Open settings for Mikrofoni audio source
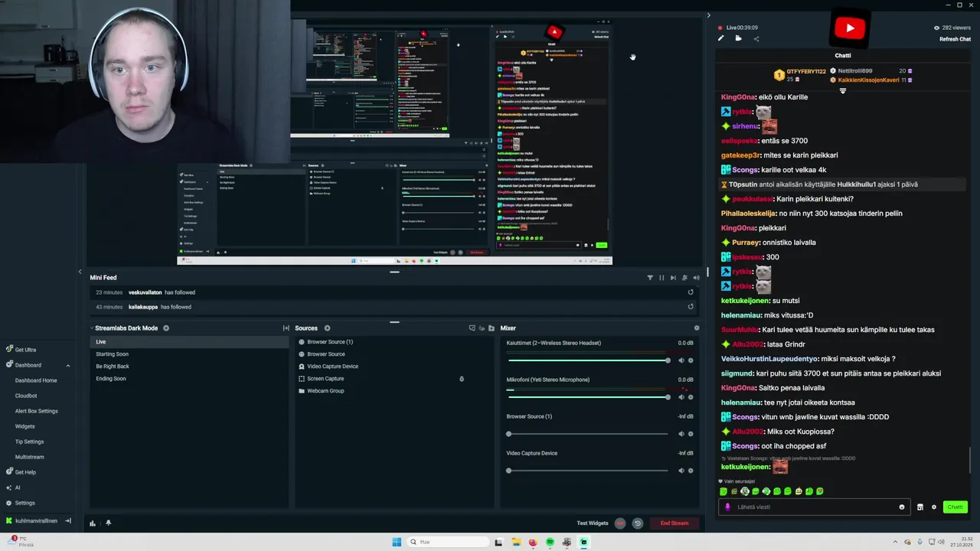Image resolution: width=980 pixels, height=551 pixels. 691,397
